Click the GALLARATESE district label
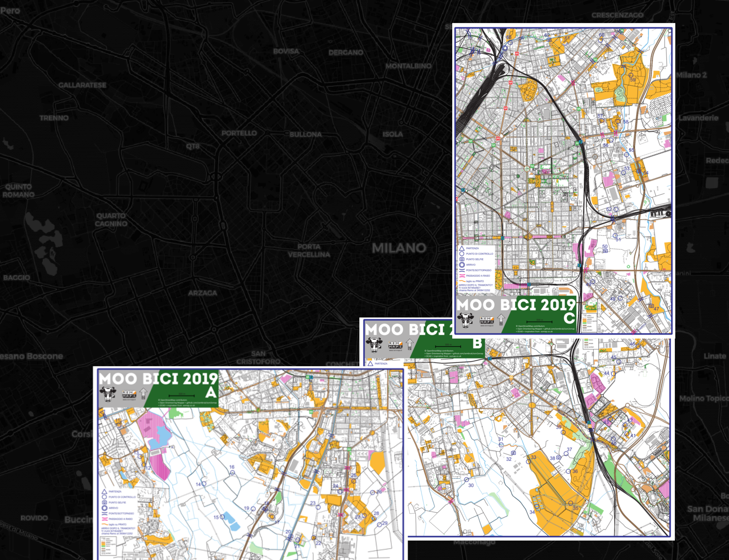Image resolution: width=729 pixels, height=560 pixels. click(83, 85)
